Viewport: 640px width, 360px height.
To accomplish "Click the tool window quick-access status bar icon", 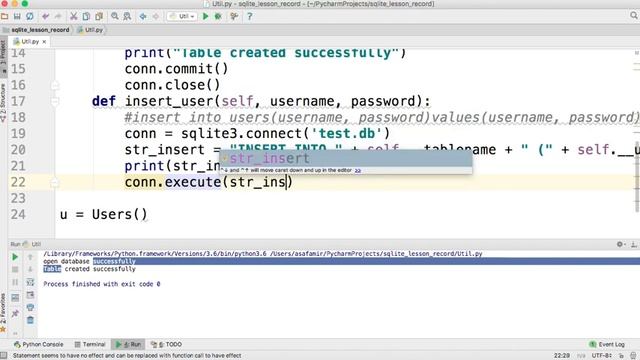I will (4, 356).
